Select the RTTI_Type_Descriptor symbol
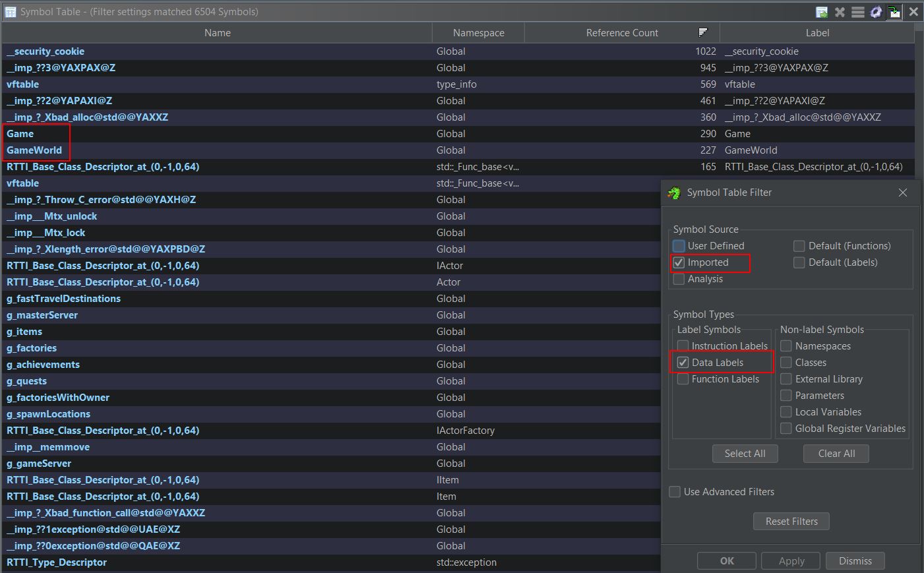This screenshot has width=924, height=573. coord(57,562)
